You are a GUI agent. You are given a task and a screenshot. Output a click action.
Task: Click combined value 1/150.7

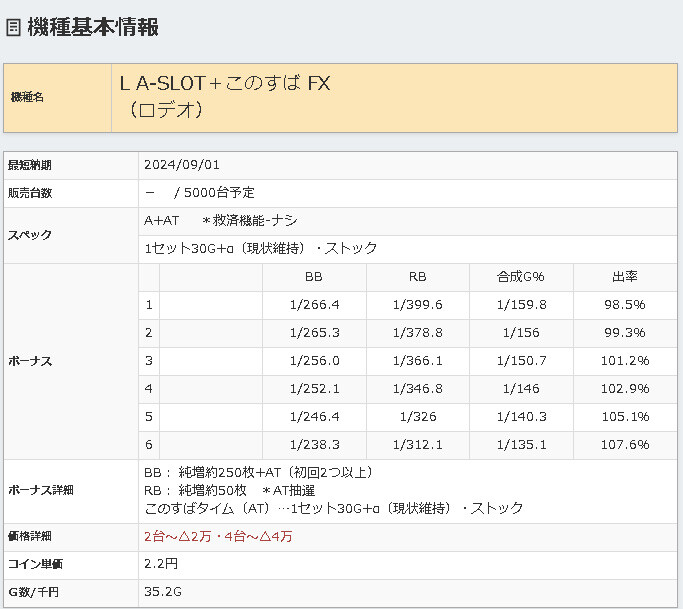(521, 361)
